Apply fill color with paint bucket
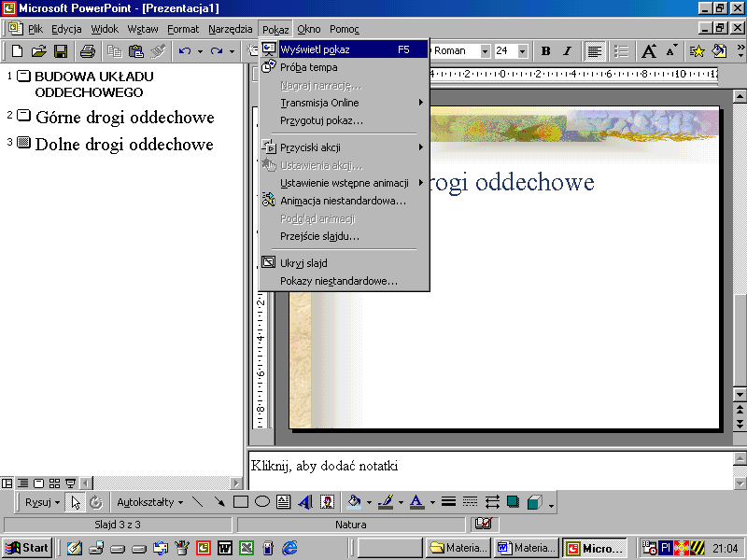The height and width of the screenshot is (560, 747). coord(354,502)
